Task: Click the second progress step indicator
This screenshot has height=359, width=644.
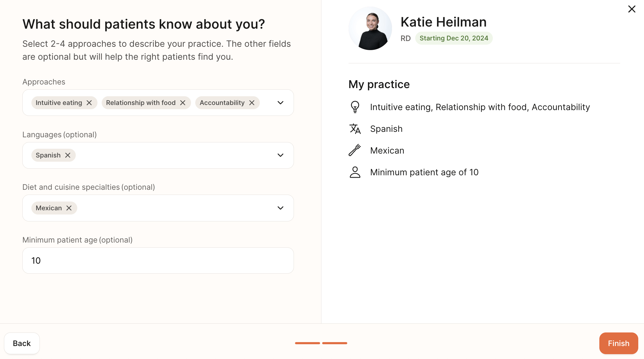Action: tap(334, 343)
